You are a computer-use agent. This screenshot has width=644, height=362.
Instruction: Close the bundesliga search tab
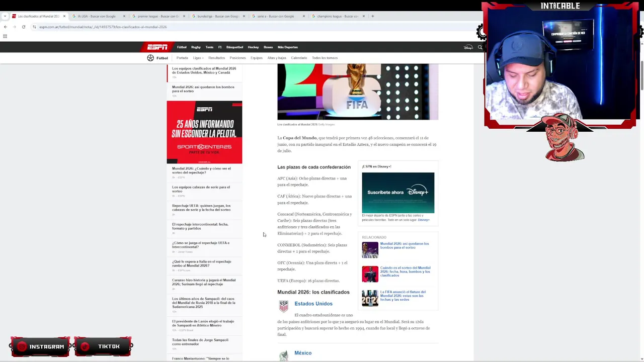coord(244,16)
